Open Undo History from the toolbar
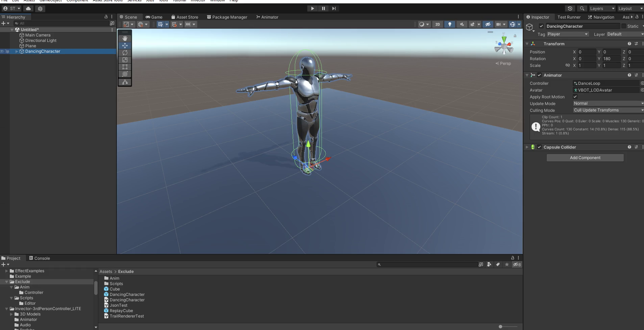This screenshot has height=330, width=644. 570,8
